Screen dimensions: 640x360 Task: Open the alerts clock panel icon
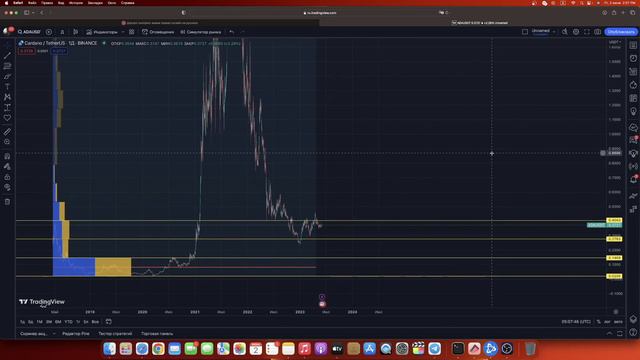[633, 58]
